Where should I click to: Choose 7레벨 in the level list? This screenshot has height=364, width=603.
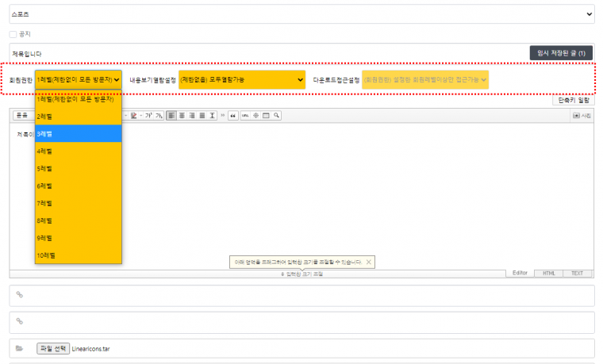click(x=78, y=203)
